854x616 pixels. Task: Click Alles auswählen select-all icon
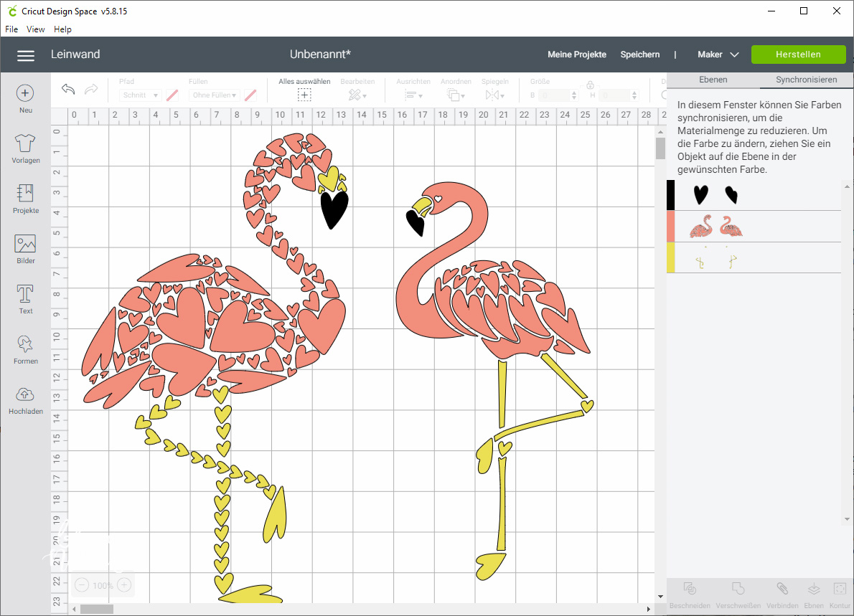tap(304, 95)
